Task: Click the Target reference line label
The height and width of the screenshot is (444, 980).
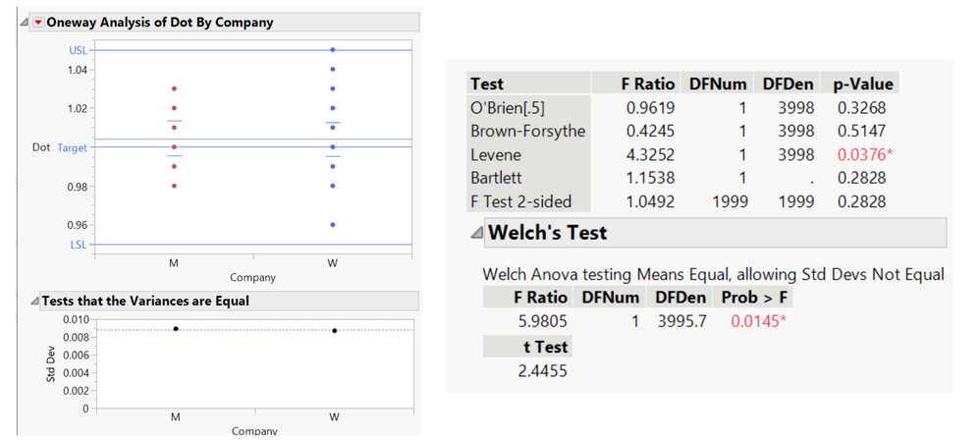Action: point(73,148)
